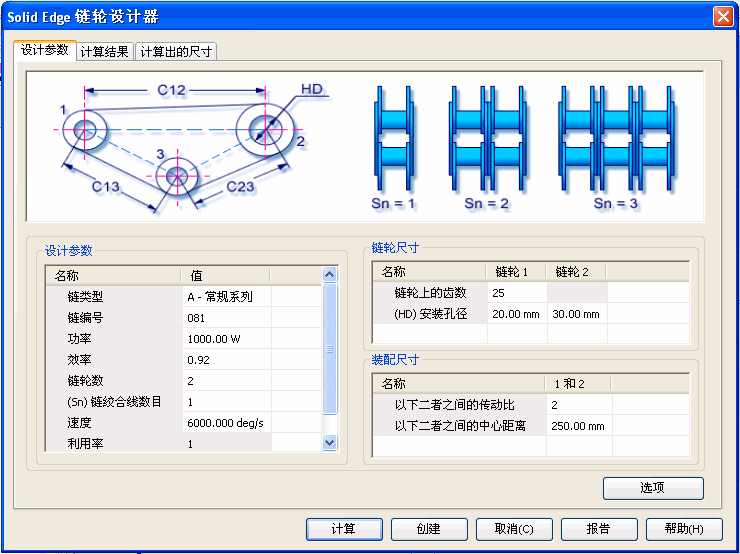Open the 报告 report button

[x=599, y=529]
